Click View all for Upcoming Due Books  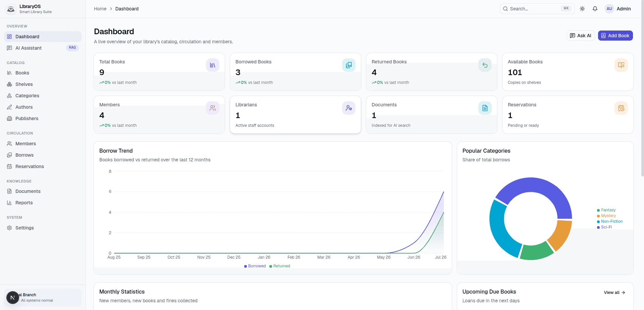[x=614, y=293]
